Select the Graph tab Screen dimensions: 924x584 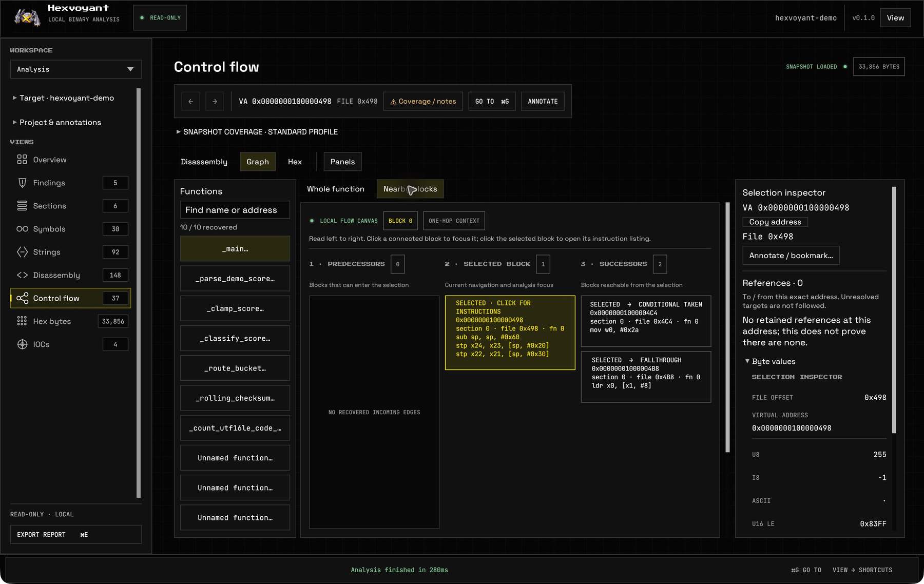click(258, 162)
